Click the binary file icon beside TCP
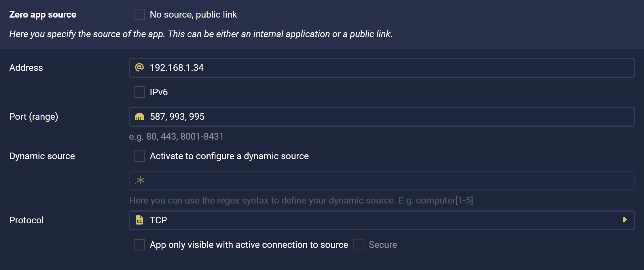This screenshot has height=270, width=644. 139,220
